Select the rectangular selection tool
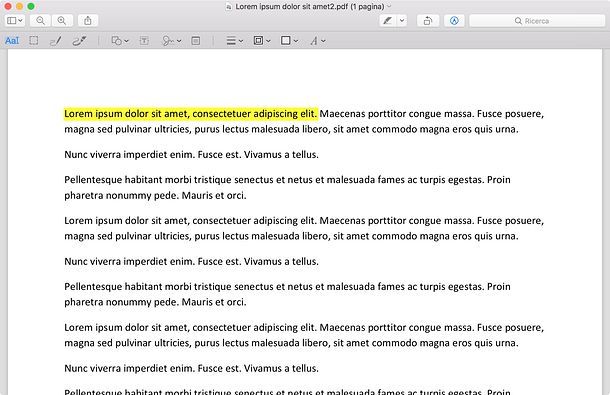The height and width of the screenshot is (395, 610). 34,40
